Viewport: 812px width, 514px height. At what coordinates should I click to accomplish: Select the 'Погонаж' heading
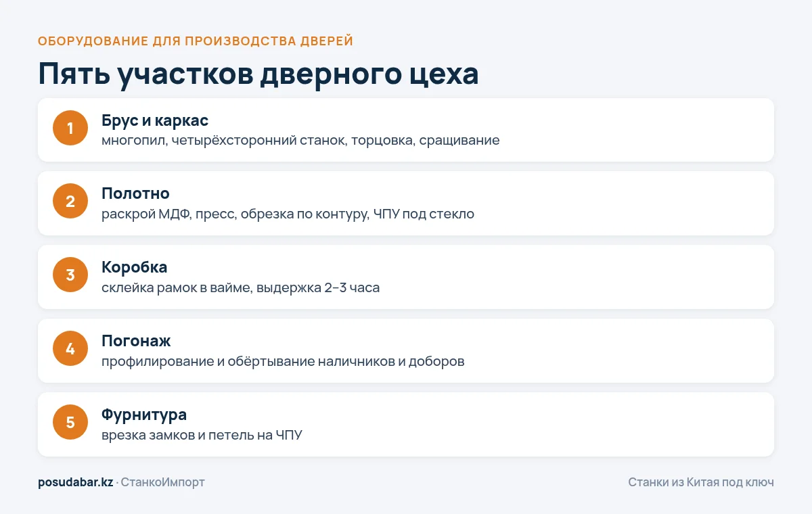tap(136, 341)
